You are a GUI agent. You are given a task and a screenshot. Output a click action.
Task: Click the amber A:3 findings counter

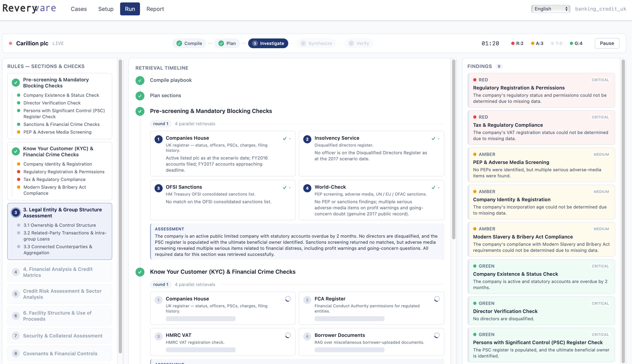point(537,43)
